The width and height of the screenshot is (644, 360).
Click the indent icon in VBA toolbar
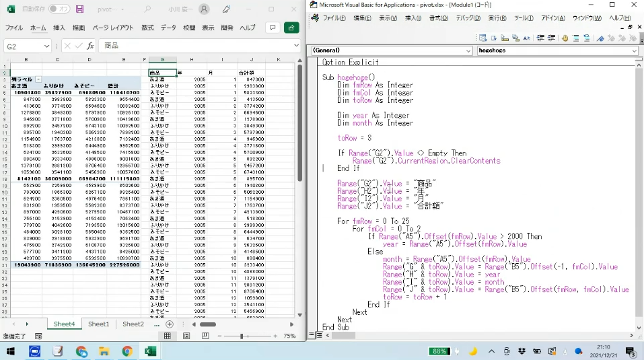click(x=542, y=38)
